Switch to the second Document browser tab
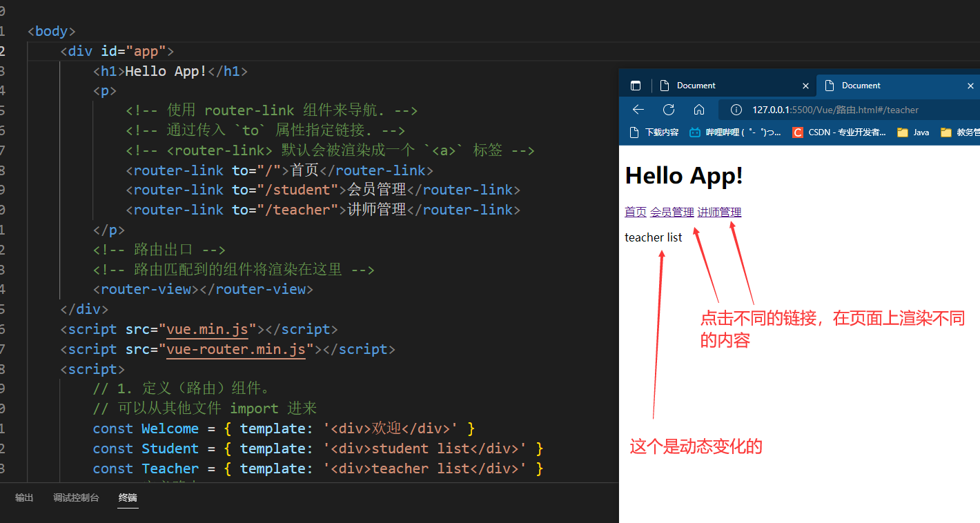Viewport: 980px width, 523px height. click(x=897, y=86)
